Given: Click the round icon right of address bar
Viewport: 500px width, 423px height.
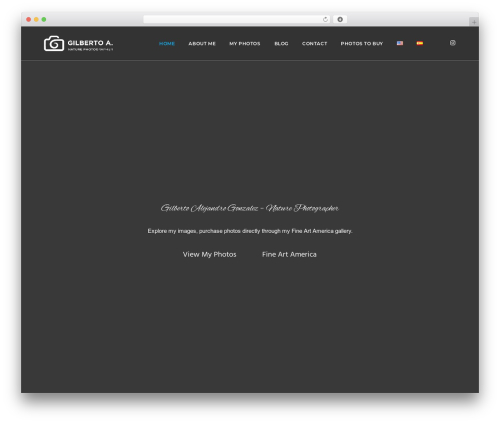Looking at the screenshot, I should (x=340, y=19).
